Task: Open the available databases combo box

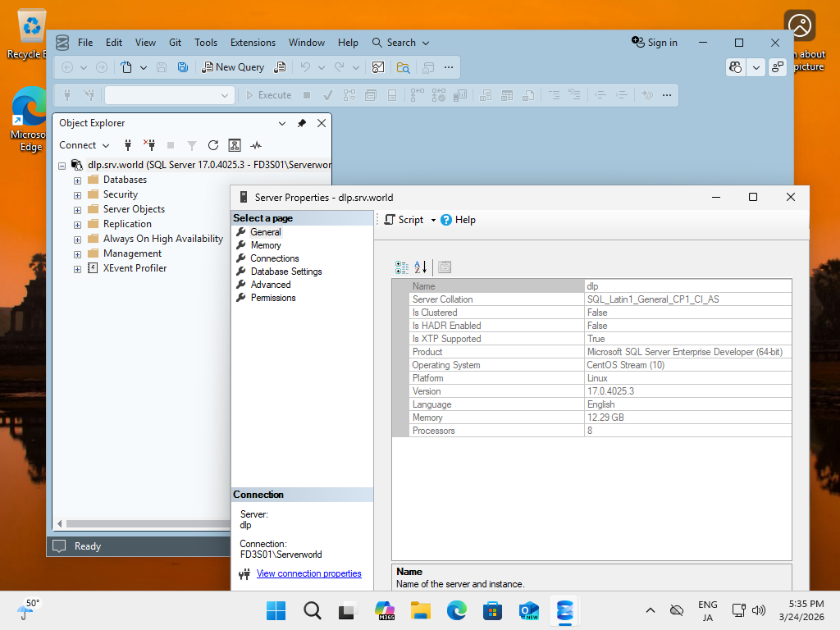Action: 169,95
